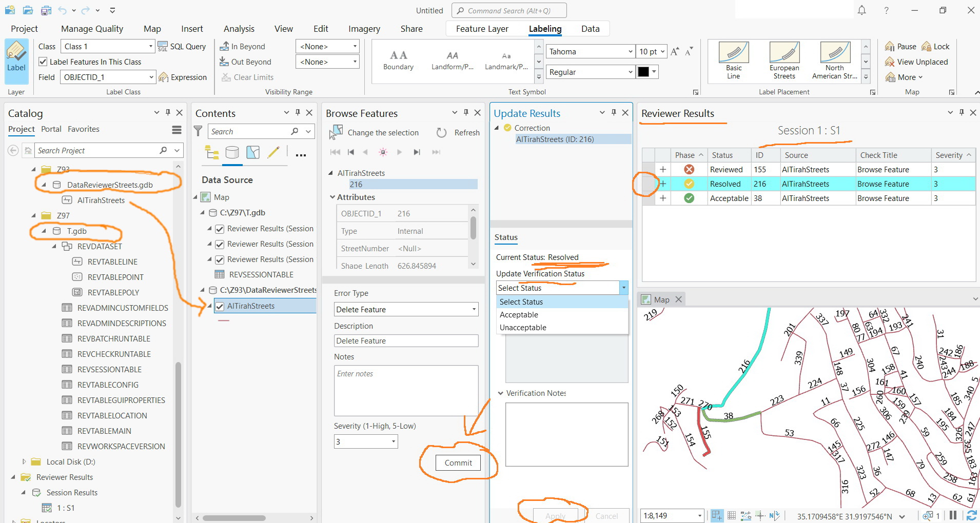This screenshot has width=980, height=523.
Task: Open the label Expression builder
Action: (x=183, y=77)
